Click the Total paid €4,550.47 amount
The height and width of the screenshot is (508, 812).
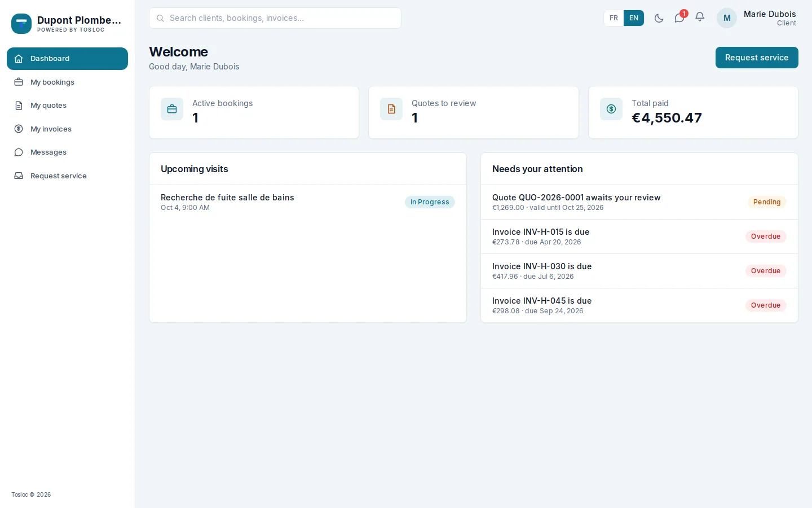tap(667, 118)
